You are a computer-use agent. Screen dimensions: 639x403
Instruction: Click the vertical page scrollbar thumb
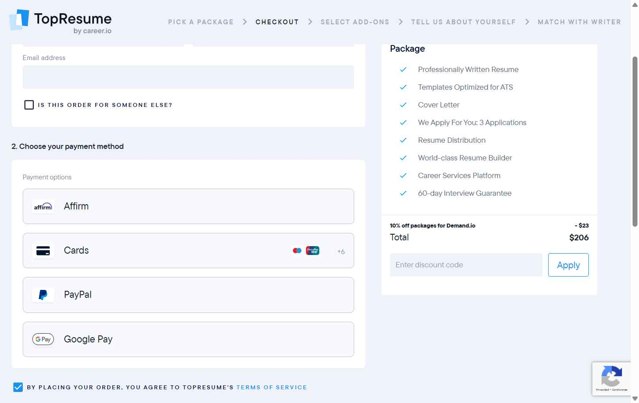(635, 141)
